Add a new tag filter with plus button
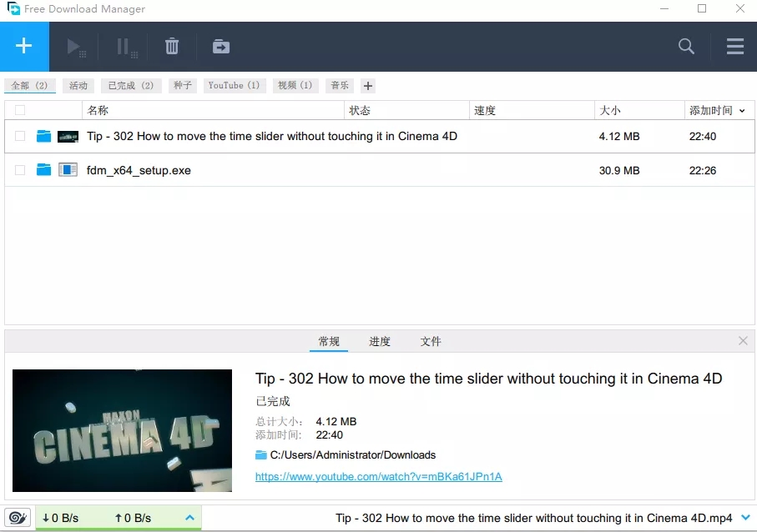 [368, 86]
